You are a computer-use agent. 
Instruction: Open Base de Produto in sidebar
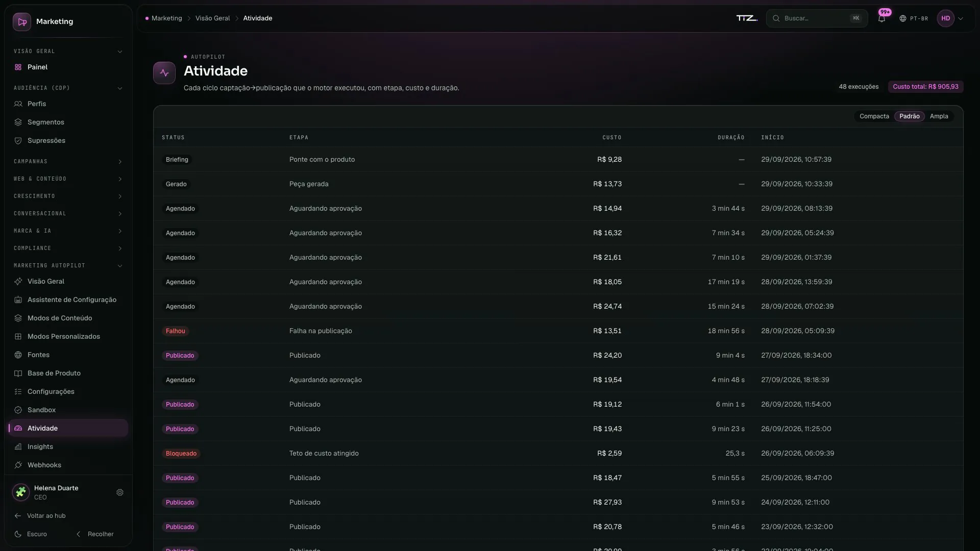point(68,373)
